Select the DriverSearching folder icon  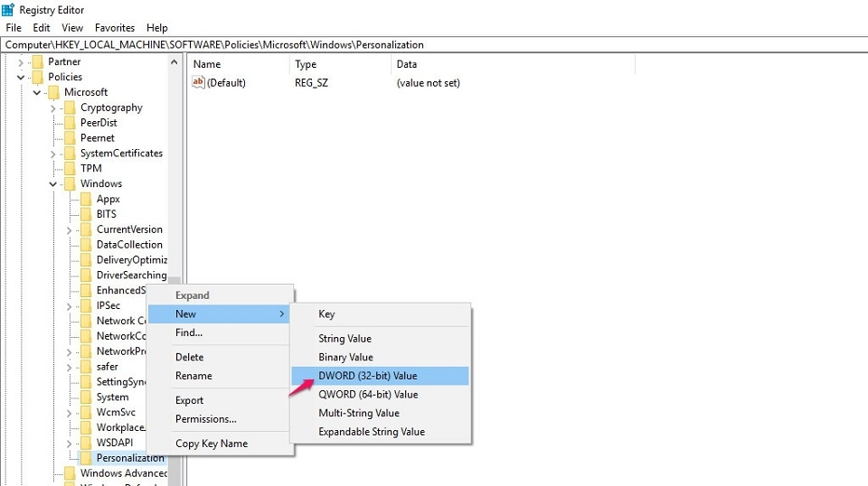coord(86,275)
